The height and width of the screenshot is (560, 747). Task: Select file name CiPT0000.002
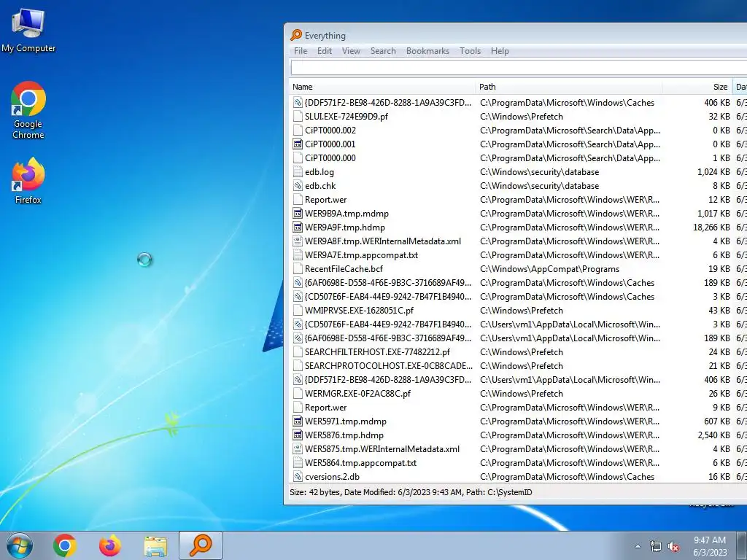pos(330,130)
